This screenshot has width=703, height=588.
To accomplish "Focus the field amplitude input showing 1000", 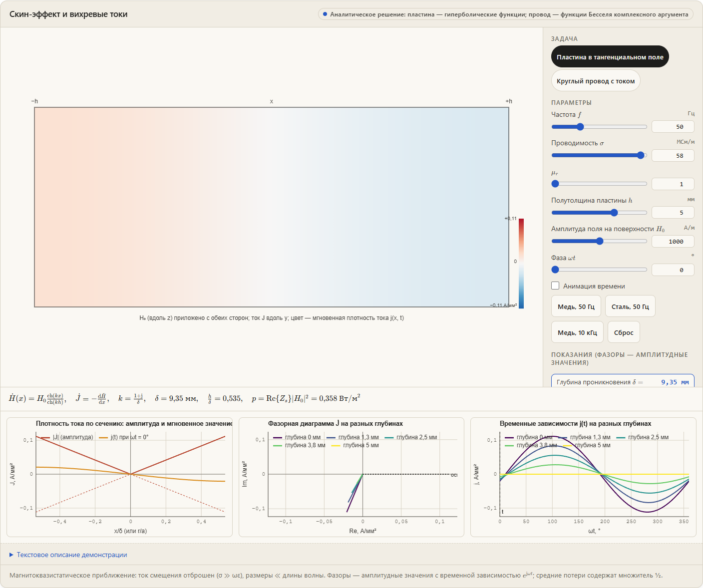I will pos(673,241).
